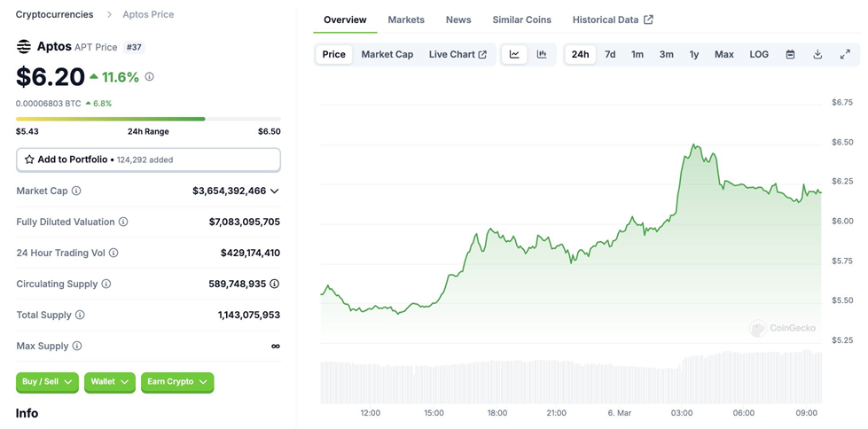Click external link icon on Live Chart
868x429 pixels.
point(482,54)
